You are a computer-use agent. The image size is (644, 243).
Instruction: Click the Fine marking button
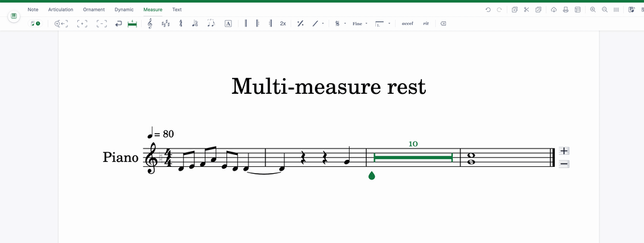[x=357, y=24]
